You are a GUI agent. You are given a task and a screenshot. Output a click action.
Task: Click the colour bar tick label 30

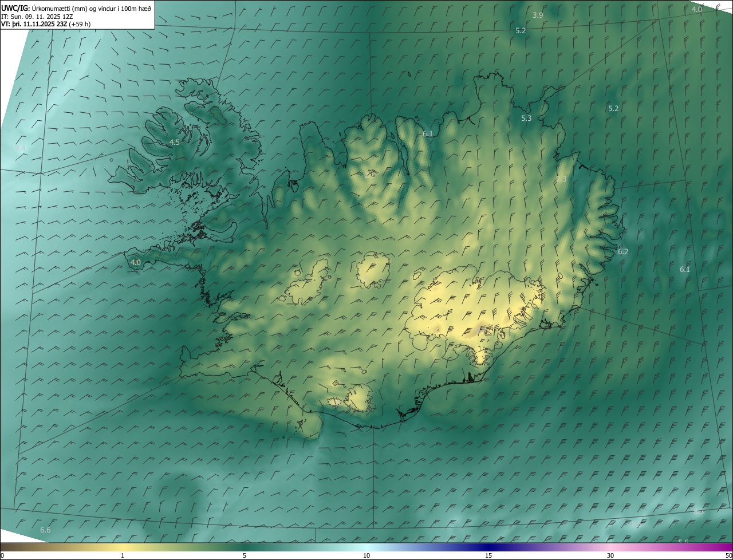click(610, 556)
